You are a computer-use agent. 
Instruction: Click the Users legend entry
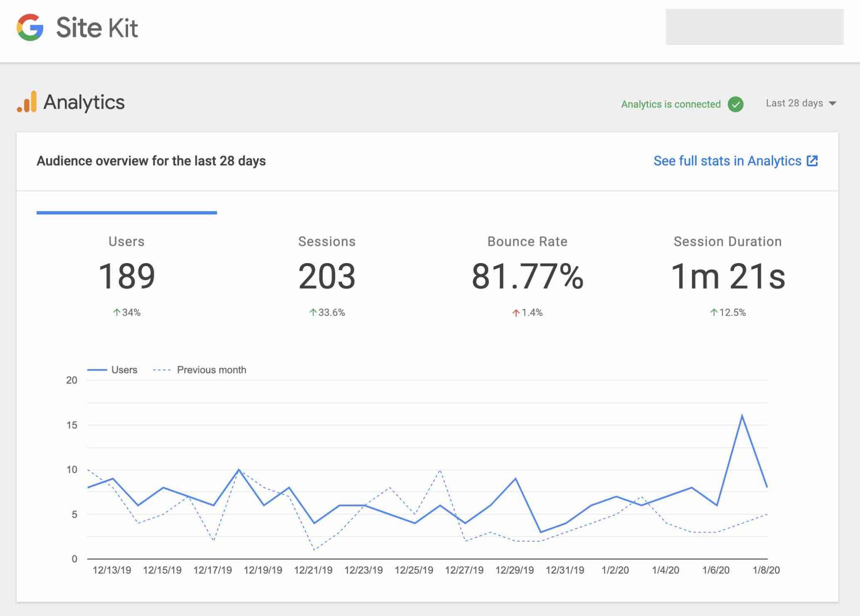pyautogui.click(x=112, y=370)
